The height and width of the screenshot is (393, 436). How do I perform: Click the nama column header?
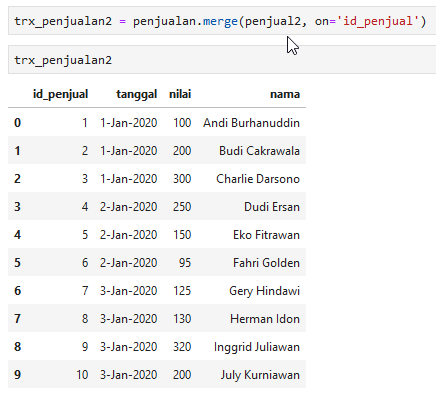(x=285, y=94)
